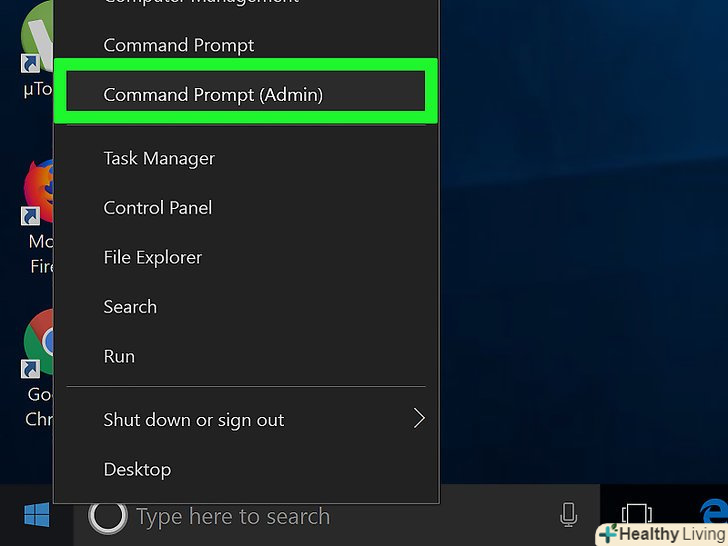Screen dimensions: 728x546
Task: Click the Healthy Living watermark logo
Action: 661,533
